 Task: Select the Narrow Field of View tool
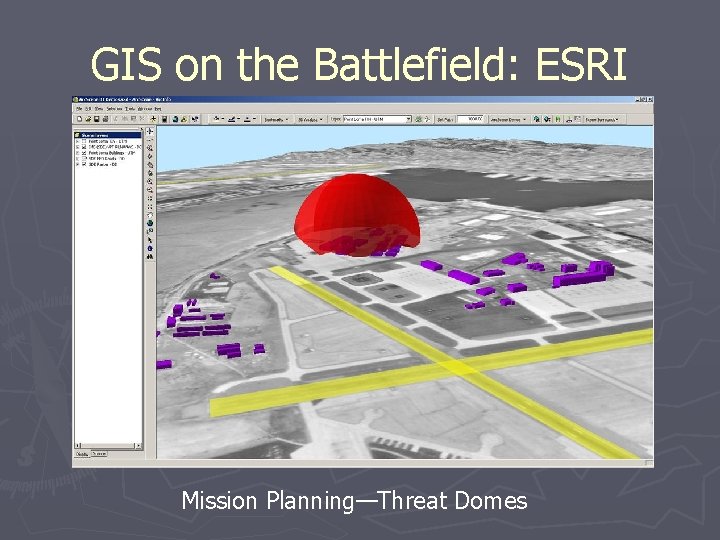click(x=150, y=198)
